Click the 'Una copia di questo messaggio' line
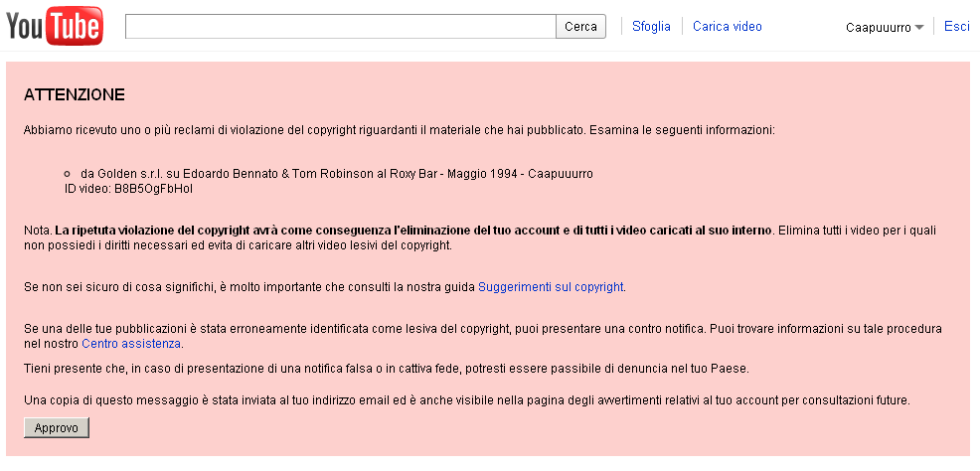 tap(467, 399)
